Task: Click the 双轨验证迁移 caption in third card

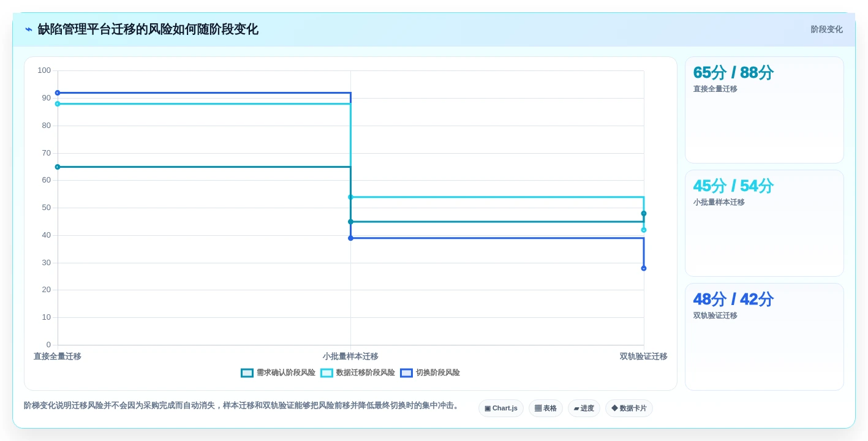Action: tap(715, 315)
